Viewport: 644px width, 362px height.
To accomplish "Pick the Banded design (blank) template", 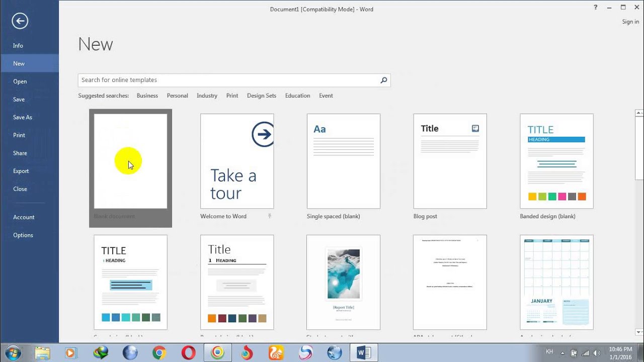I will tap(556, 161).
